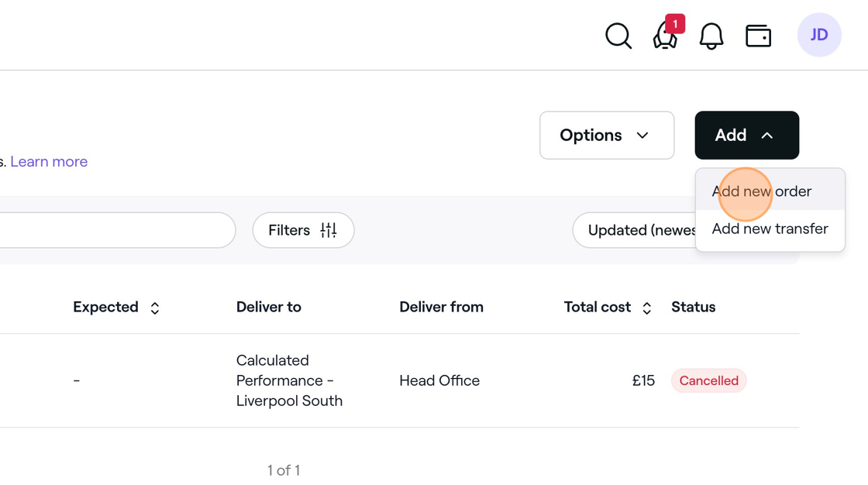Focus the search input field

tap(118, 230)
